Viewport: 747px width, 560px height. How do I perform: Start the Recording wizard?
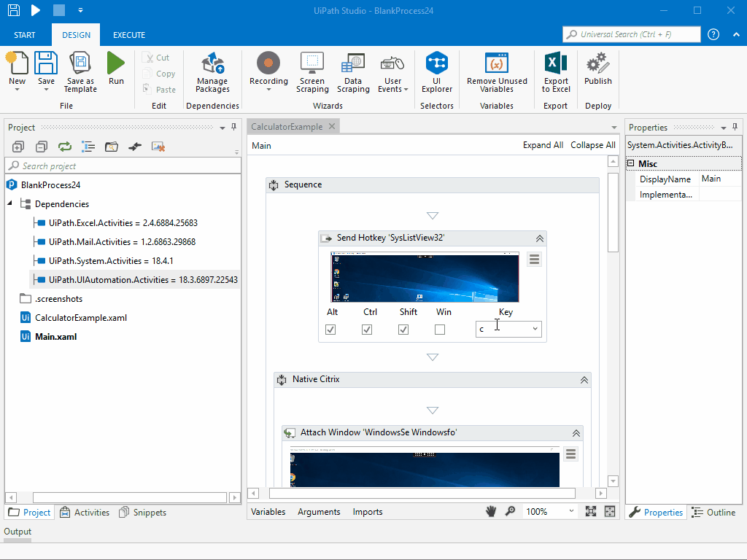coord(268,63)
